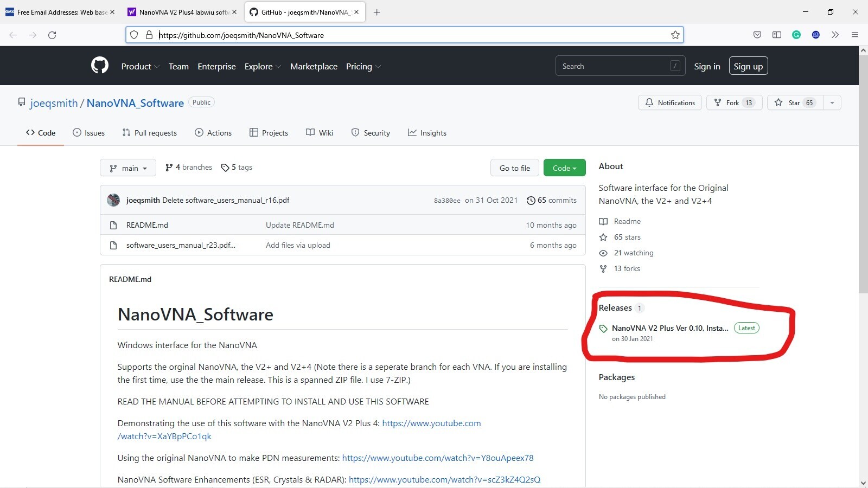This screenshot has width=868, height=488.
Task: Go back with the browser back arrow
Action: click(13, 35)
